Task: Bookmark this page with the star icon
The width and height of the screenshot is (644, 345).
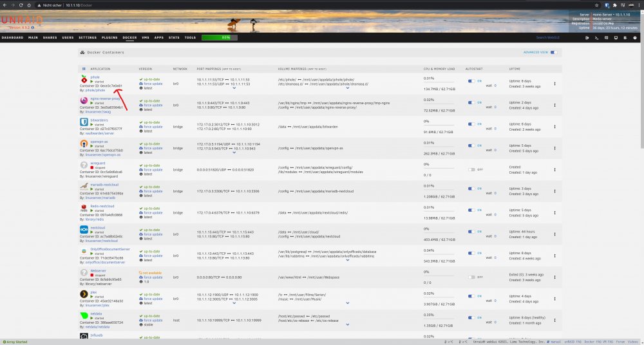Action: tap(597, 5)
